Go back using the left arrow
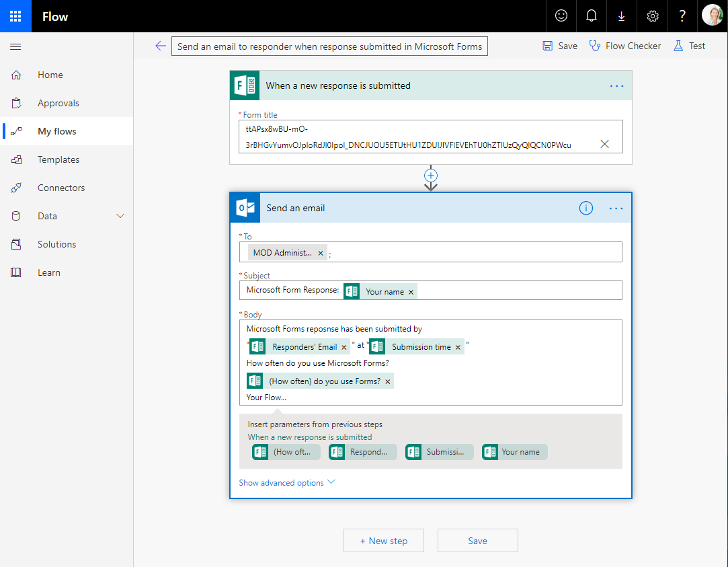 160,46
